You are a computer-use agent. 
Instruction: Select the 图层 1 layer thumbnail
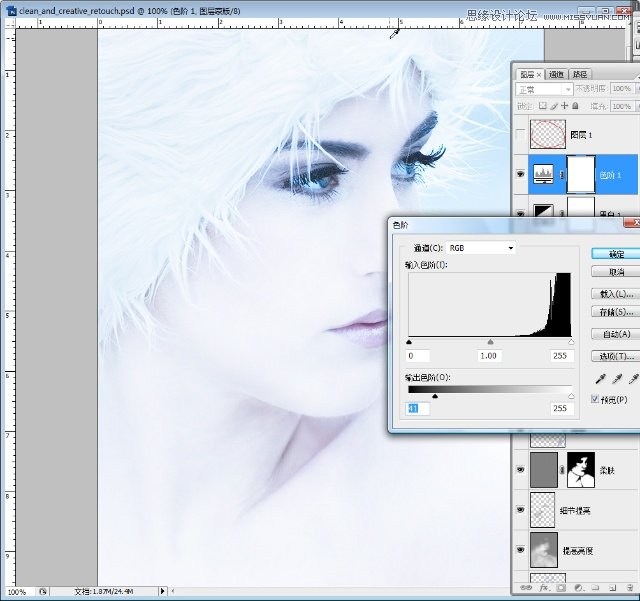[548, 134]
